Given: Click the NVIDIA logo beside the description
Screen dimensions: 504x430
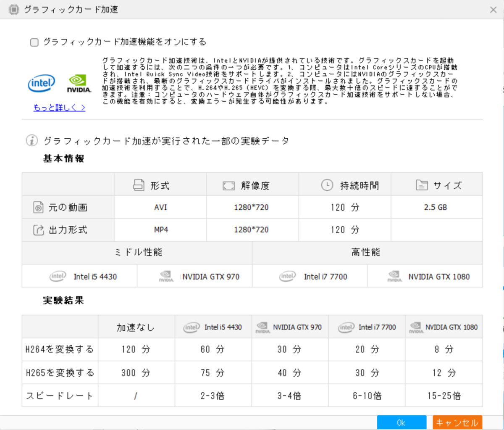Looking at the screenshot, I should 79,84.
